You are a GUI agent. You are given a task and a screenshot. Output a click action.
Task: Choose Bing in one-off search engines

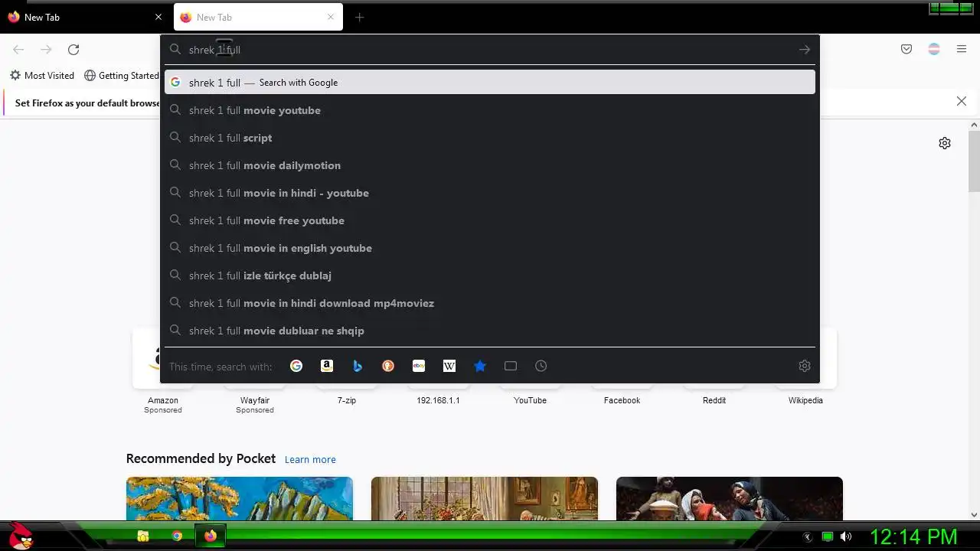coord(358,366)
